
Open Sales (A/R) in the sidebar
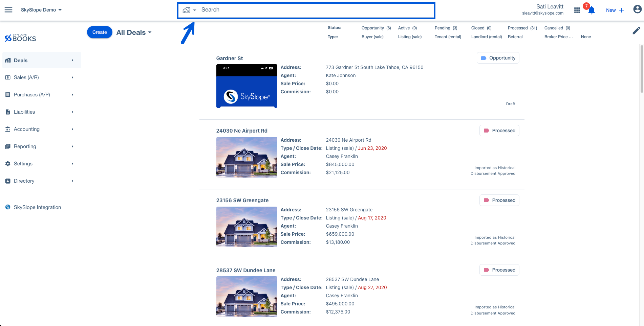(x=42, y=77)
